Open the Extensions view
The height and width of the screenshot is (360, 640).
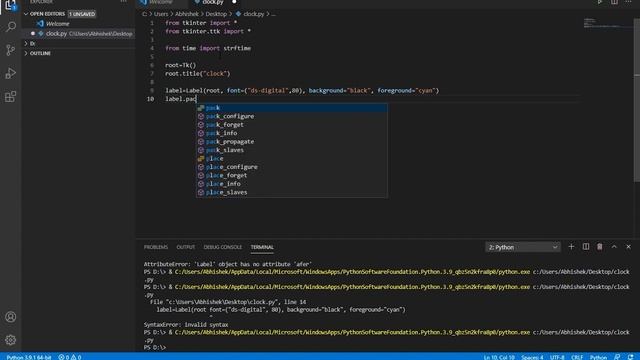click(11, 97)
